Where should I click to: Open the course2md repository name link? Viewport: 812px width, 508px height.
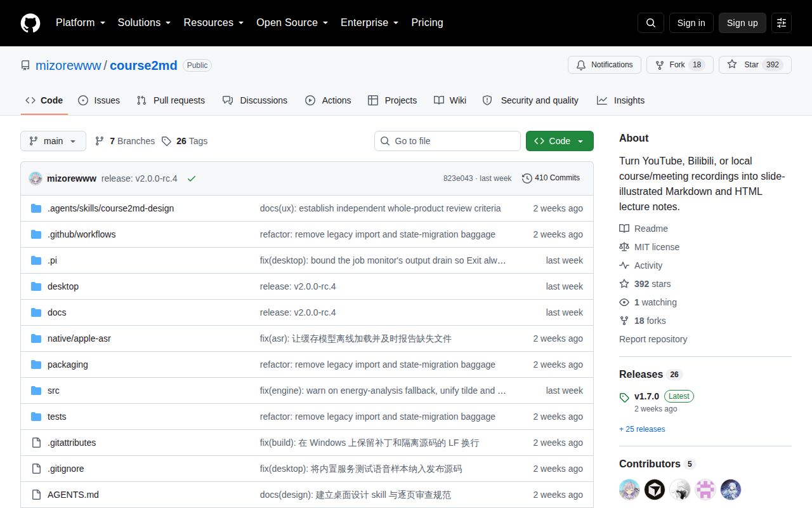144,65
